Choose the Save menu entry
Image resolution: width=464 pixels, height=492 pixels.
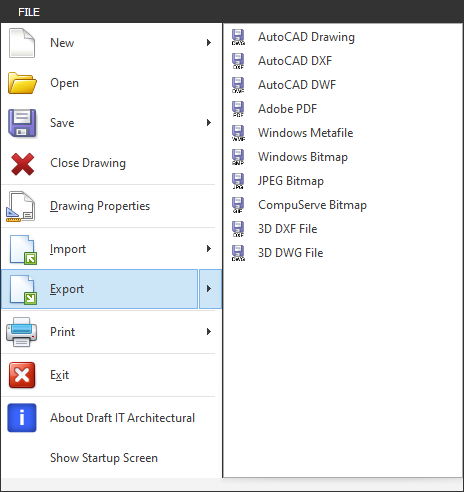pos(111,123)
